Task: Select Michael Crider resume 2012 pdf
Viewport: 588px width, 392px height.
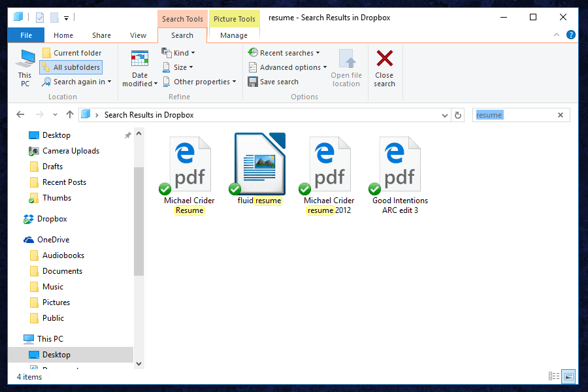Action: (x=329, y=175)
